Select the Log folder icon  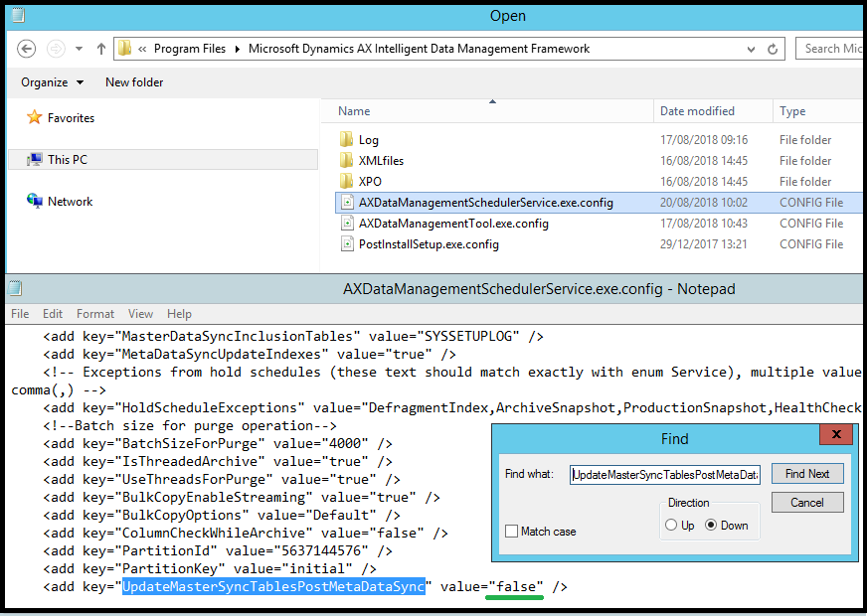(x=346, y=140)
